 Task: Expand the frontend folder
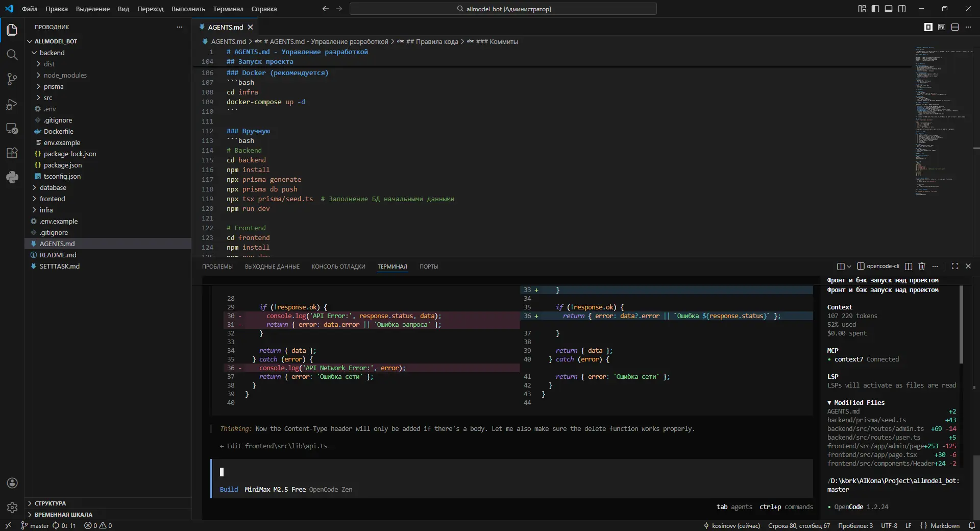[34, 199]
